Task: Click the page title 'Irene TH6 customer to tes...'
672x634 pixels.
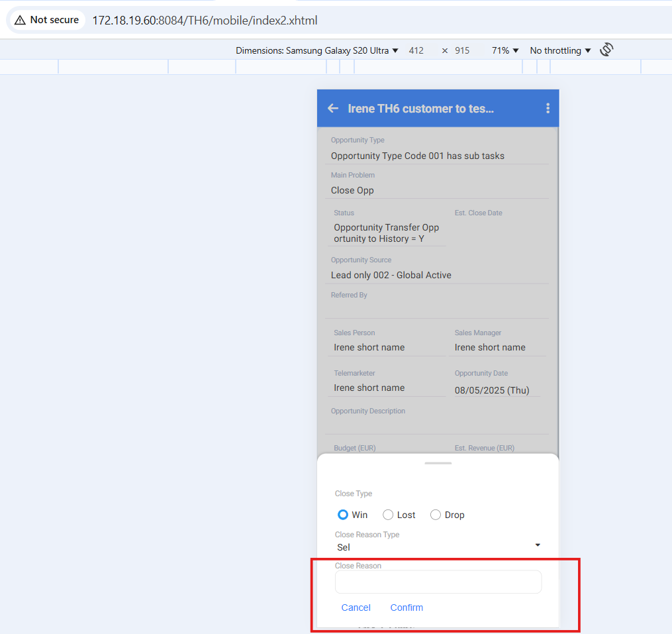Action: [420, 109]
